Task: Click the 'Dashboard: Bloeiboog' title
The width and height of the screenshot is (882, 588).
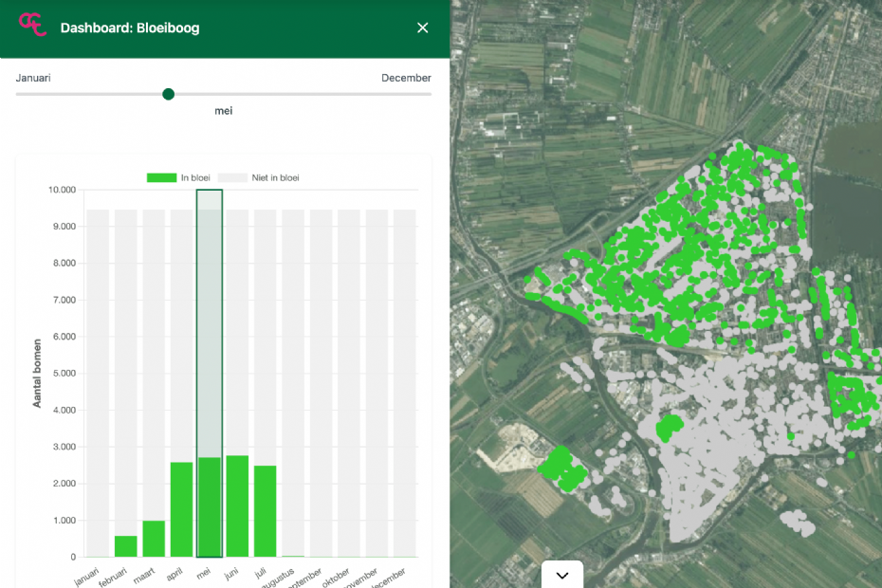Action: (130, 28)
